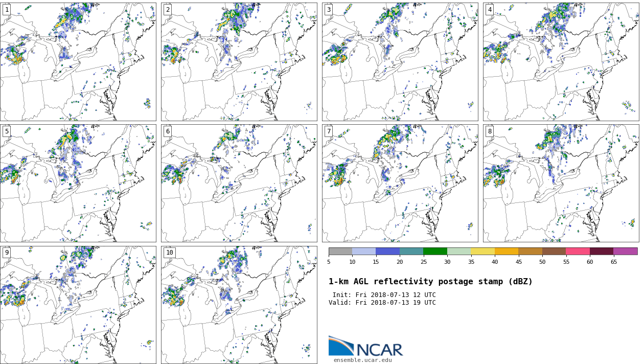Open ensemble member 8 reflectivity map

tap(561, 183)
